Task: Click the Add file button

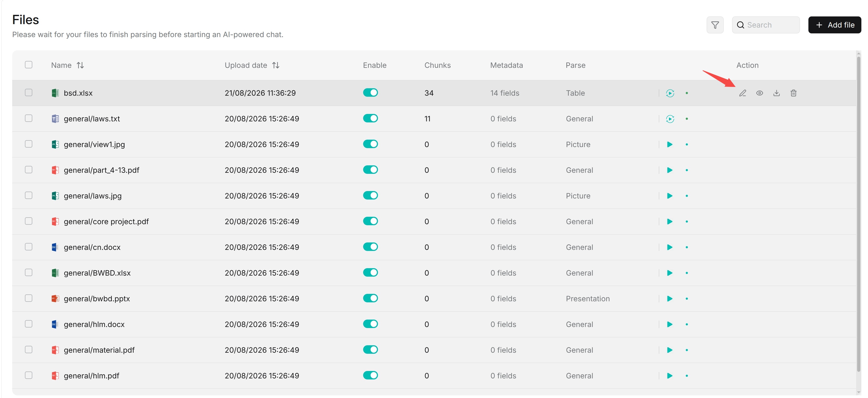Action: click(x=834, y=25)
